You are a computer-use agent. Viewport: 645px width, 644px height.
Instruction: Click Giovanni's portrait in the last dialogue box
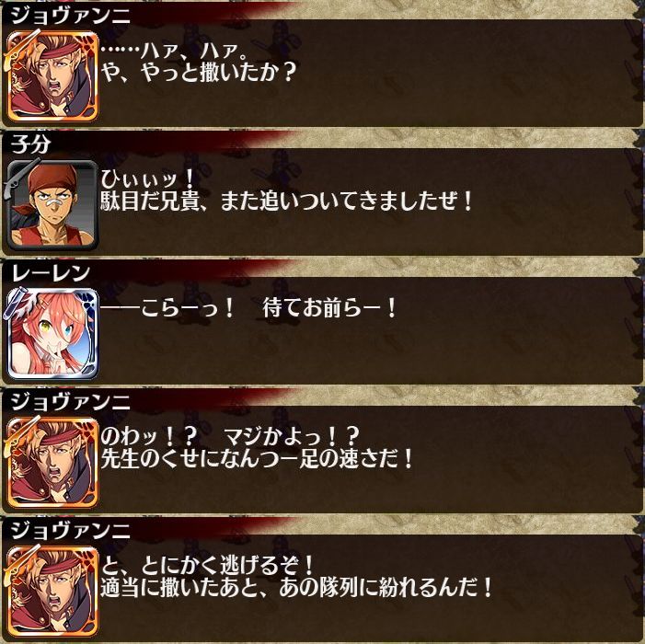click(52, 591)
